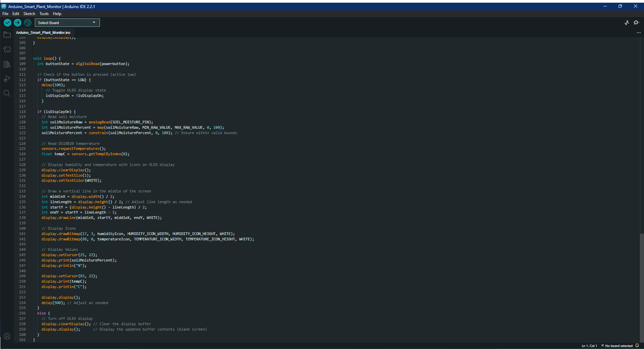Click on the code line 'if (isDisplayOn) {'
The width and height of the screenshot is (644, 349).
[57, 112]
